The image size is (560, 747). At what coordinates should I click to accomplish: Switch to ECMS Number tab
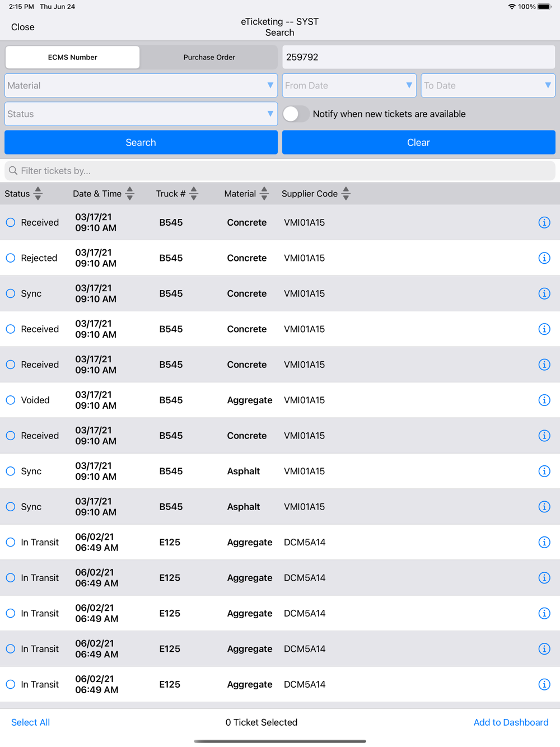coord(73,57)
